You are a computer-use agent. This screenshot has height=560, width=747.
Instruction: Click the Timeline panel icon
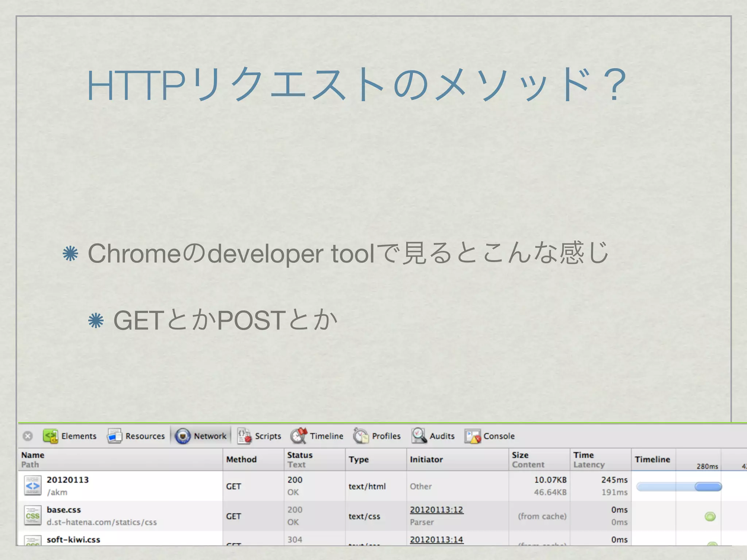(x=299, y=436)
